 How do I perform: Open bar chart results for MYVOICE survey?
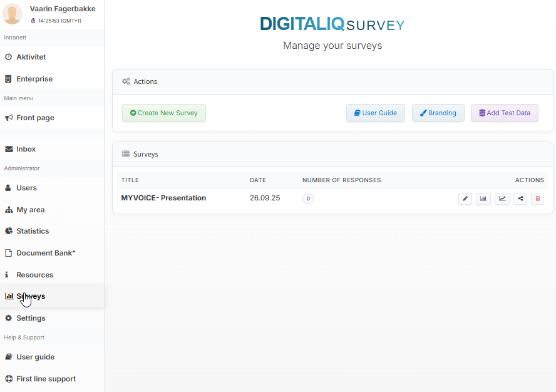pos(483,199)
